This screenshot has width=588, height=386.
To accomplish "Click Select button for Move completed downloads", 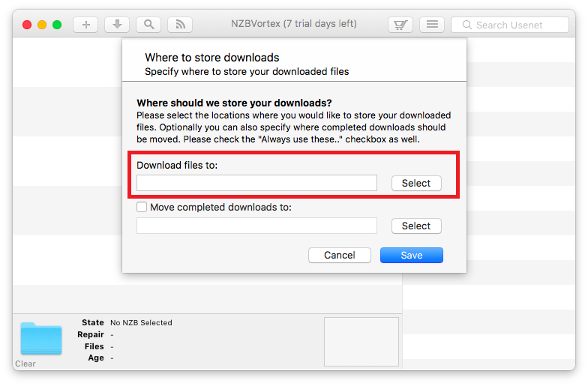I will (x=416, y=226).
